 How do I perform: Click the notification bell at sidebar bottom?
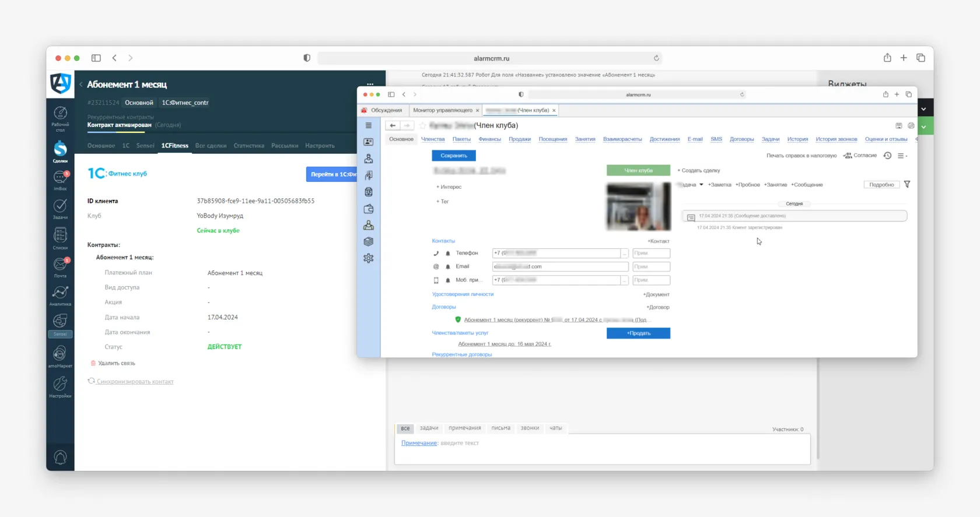tap(60, 457)
